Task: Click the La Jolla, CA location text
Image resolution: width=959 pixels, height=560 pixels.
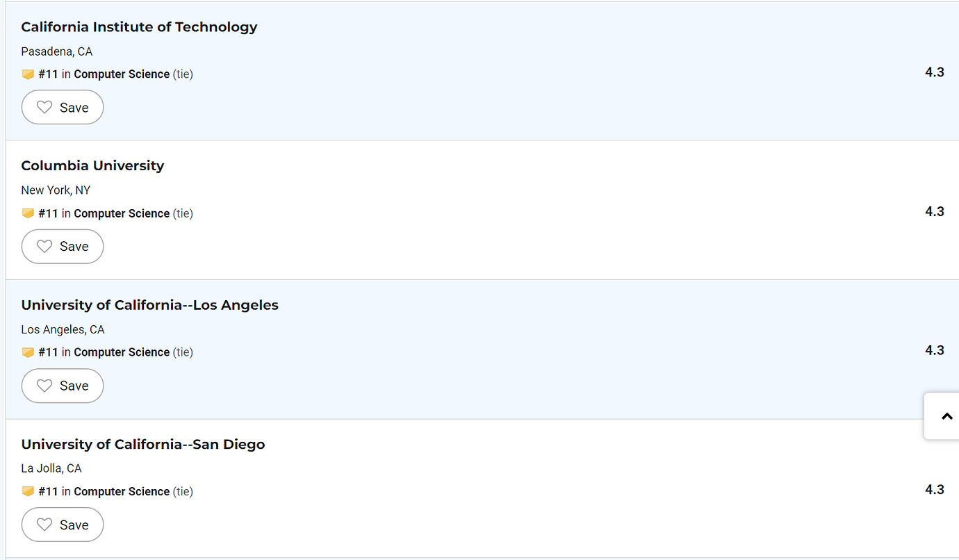Action: 51,468
